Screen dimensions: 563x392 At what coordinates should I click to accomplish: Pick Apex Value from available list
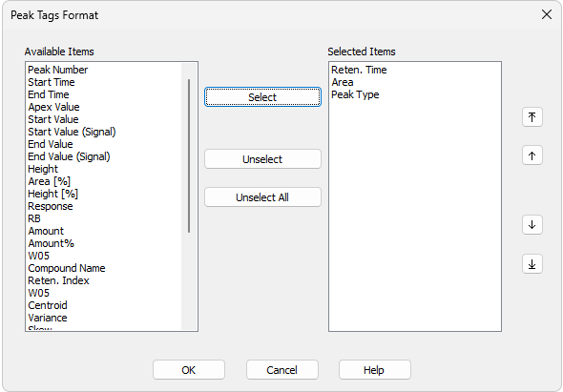tap(53, 107)
